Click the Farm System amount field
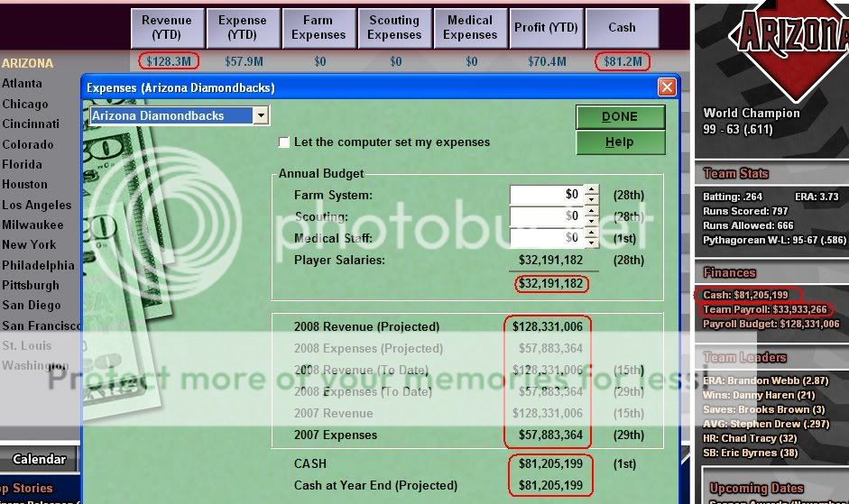The width and height of the screenshot is (849, 504). click(x=546, y=195)
